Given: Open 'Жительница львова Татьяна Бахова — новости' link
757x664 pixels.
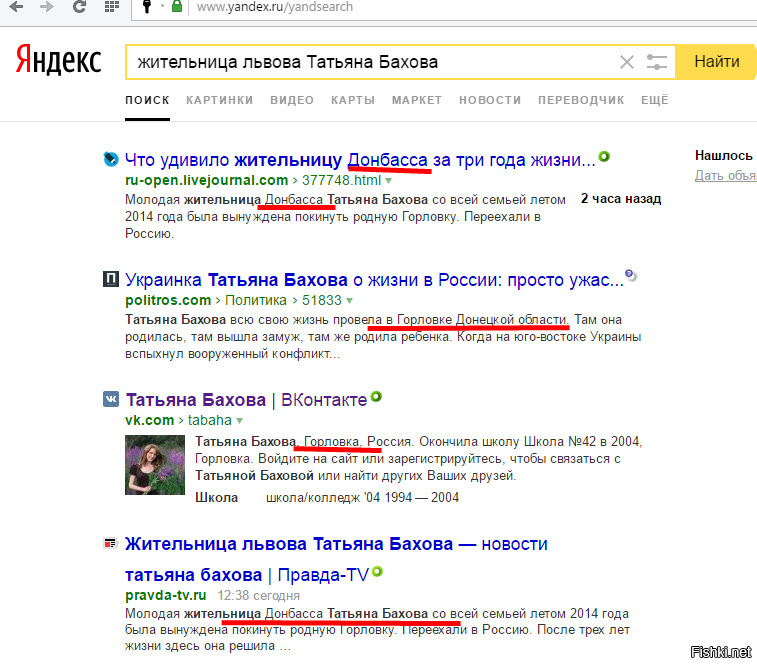Looking at the screenshot, I should pos(336,544).
